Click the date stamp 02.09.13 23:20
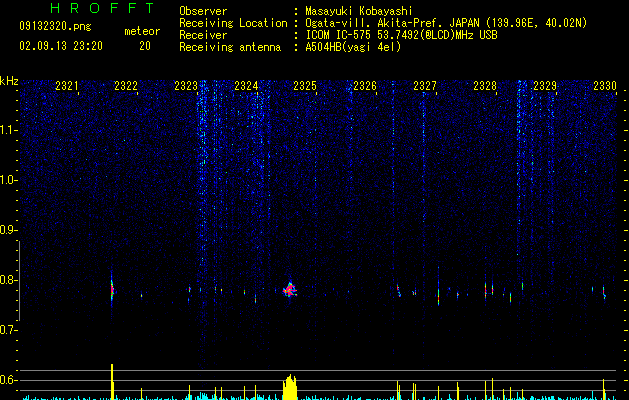The image size is (629, 400). tap(61, 46)
